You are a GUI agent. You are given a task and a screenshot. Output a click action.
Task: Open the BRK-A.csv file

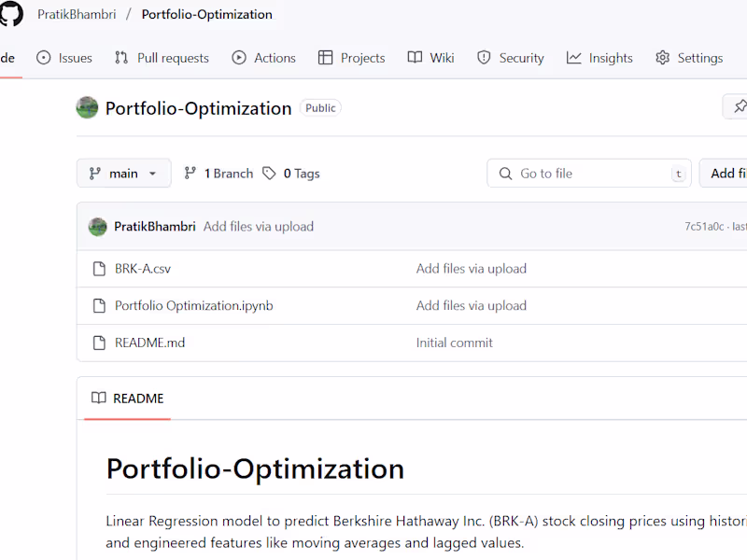pos(143,269)
